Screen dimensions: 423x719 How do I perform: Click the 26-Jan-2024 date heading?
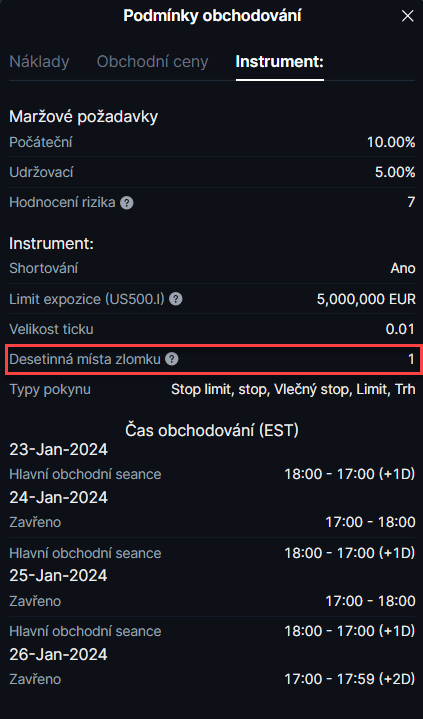click(x=58, y=654)
